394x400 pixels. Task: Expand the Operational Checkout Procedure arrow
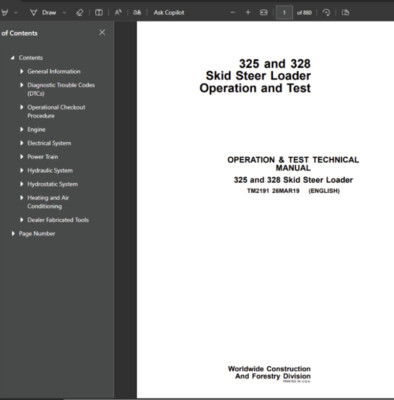point(21,107)
